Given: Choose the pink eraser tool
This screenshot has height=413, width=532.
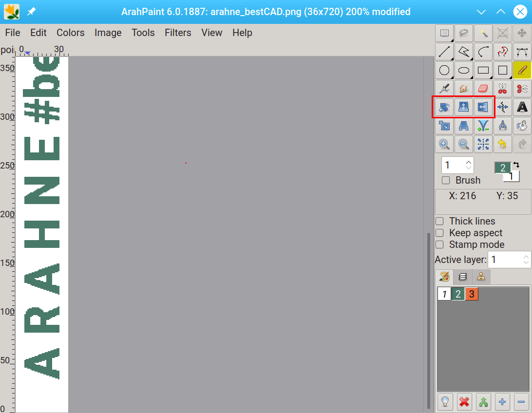Looking at the screenshot, I should click(483, 89).
